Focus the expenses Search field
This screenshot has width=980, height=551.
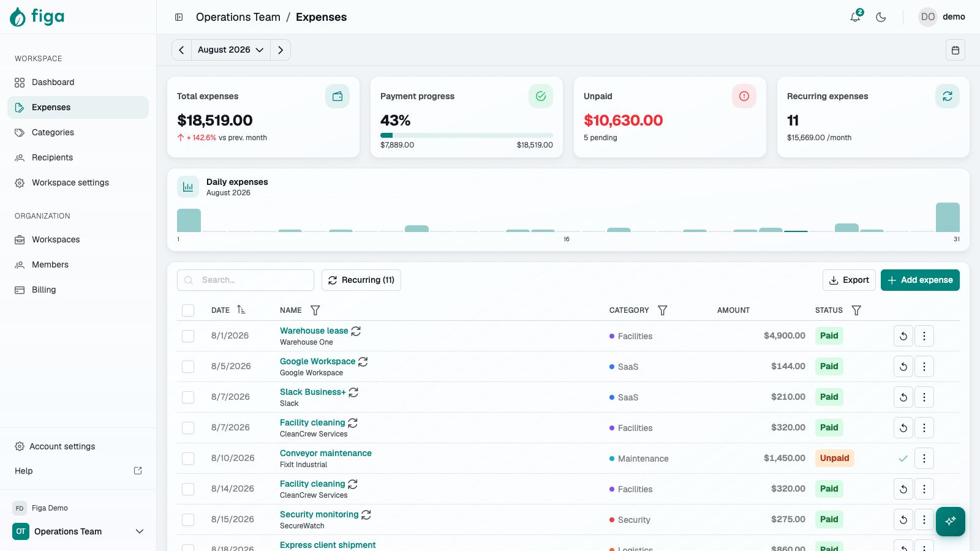(246, 280)
